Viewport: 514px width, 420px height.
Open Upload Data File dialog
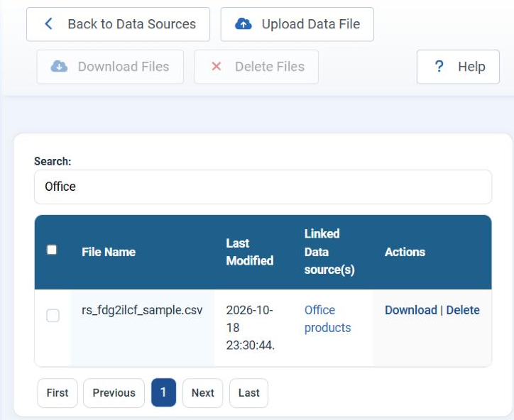pyautogui.click(x=297, y=25)
